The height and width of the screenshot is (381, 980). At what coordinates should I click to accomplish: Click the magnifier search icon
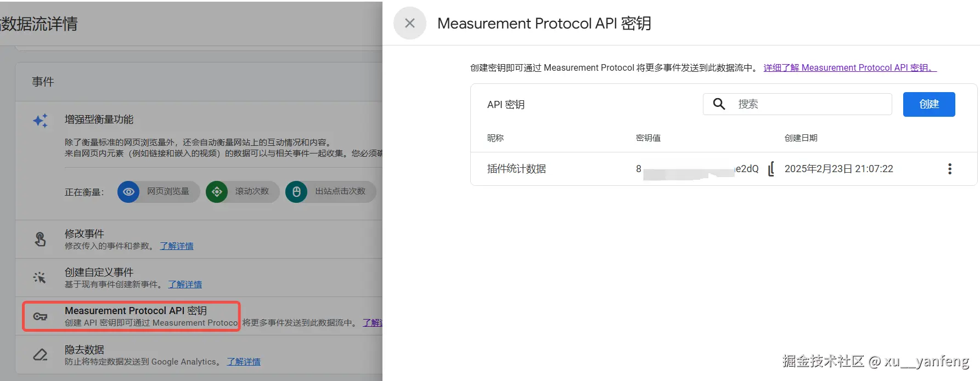click(719, 104)
